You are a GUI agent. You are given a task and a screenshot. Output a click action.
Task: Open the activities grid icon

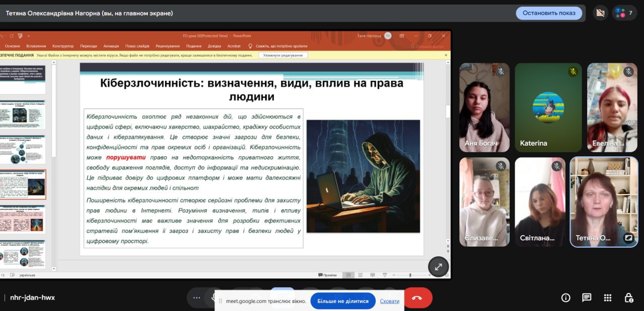(x=607, y=297)
